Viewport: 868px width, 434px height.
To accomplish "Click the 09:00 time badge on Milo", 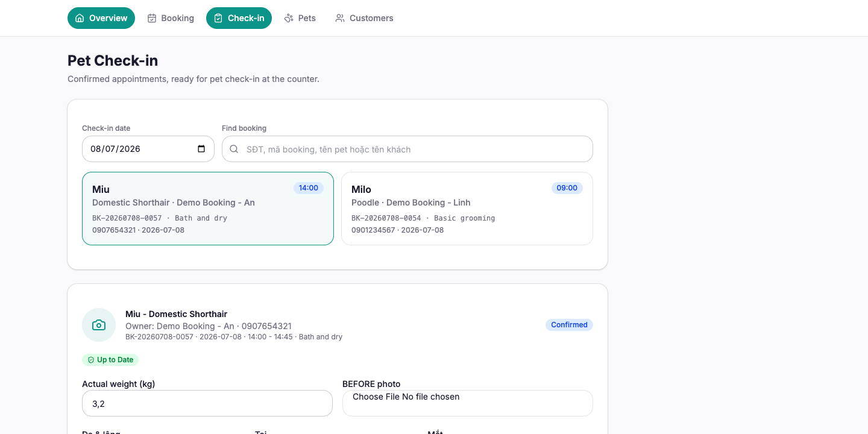I will (567, 188).
